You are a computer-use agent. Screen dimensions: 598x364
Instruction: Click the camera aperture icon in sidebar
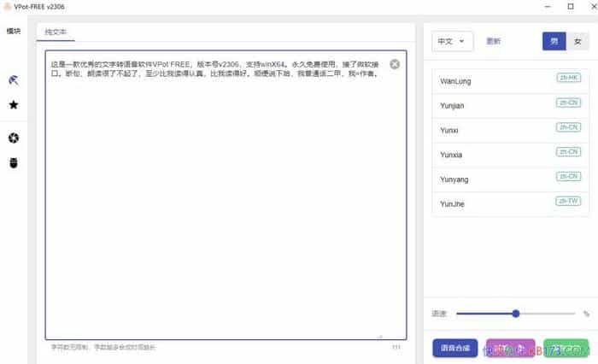coord(14,138)
